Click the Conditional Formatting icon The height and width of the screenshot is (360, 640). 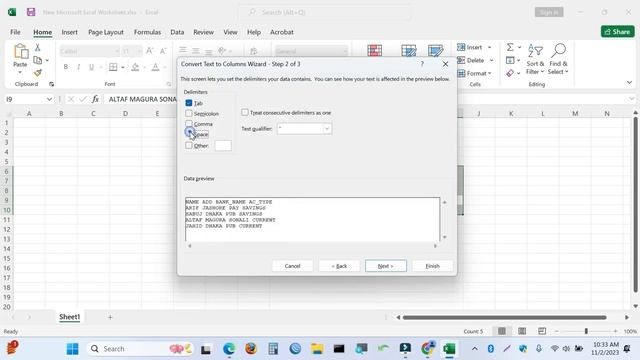pyautogui.click(x=374, y=50)
